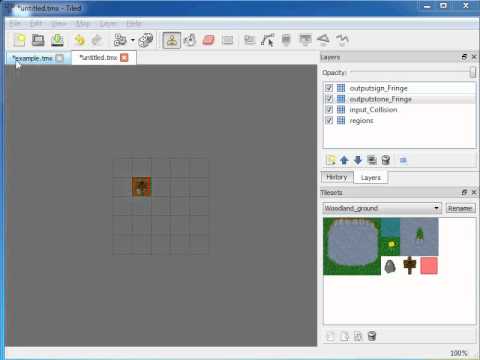Select the Insert Polyline tool
Viewport: 480px width, 360px height.
(342, 40)
